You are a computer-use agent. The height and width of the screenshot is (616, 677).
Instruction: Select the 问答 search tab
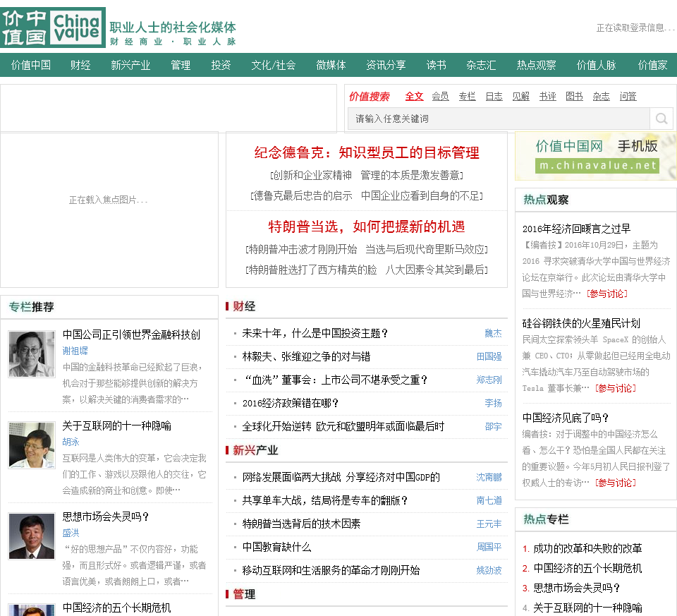click(x=628, y=97)
